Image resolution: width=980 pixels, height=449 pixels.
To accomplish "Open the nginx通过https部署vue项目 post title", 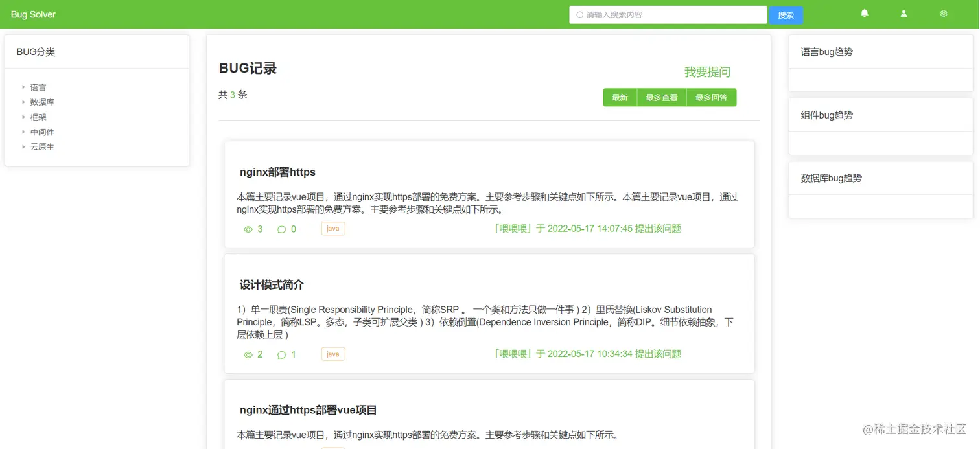I will pyautogui.click(x=309, y=410).
